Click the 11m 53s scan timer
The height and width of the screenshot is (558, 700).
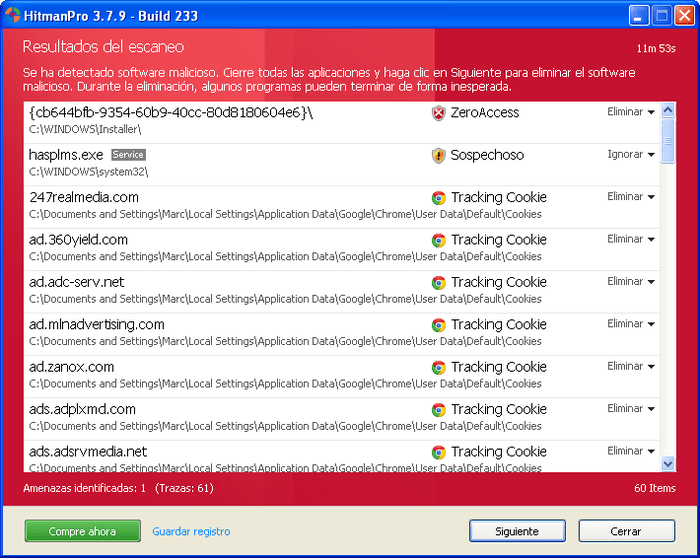pos(656,48)
